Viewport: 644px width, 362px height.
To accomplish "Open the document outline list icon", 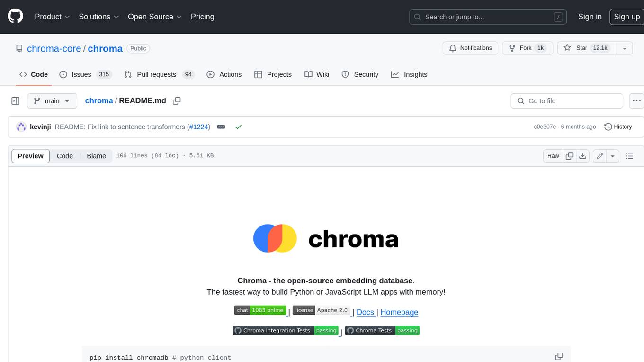I will (x=629, y=156).
